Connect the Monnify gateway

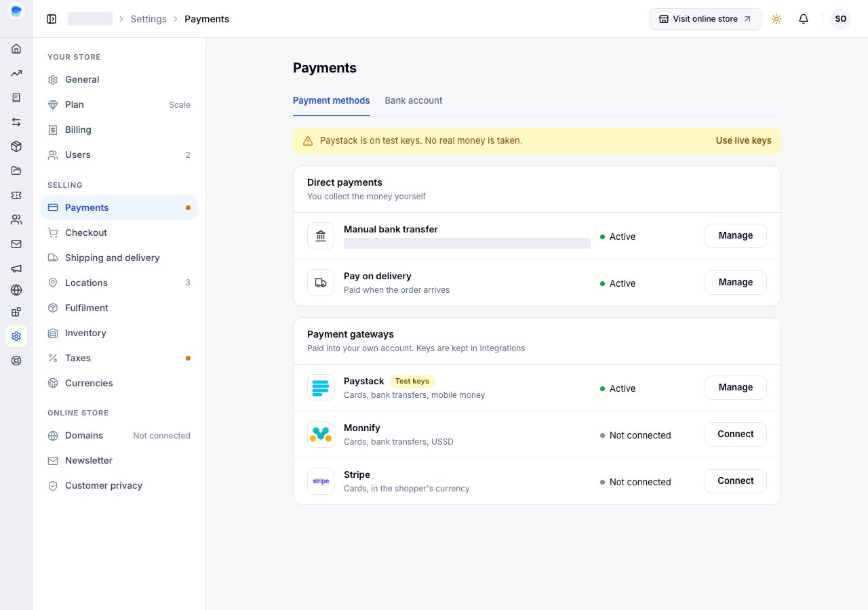736,434
